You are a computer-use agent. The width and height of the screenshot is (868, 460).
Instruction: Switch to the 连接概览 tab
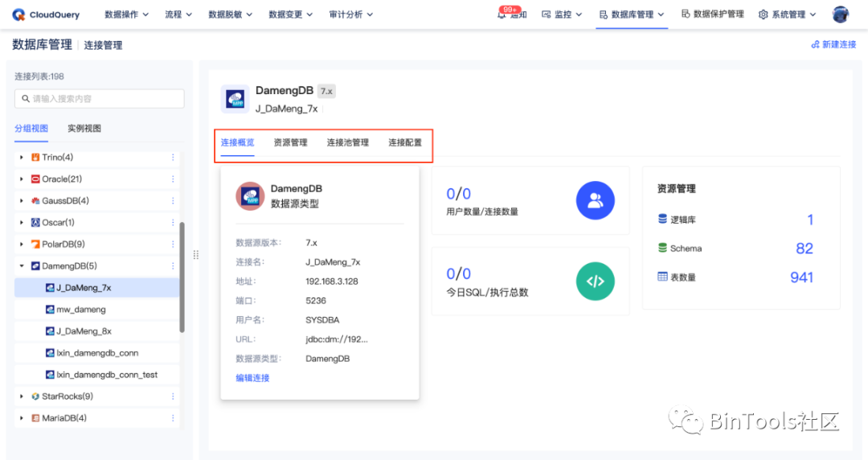coord(237,142)
